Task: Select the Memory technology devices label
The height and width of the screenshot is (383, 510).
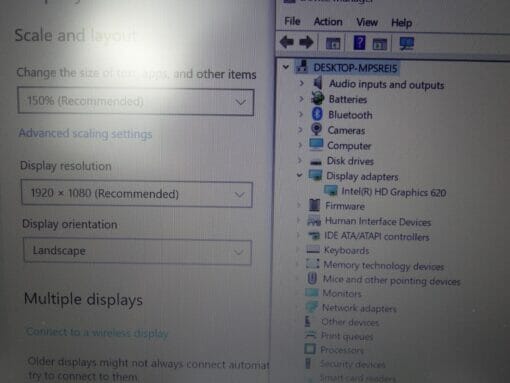Action: click(x=384, y=266)
